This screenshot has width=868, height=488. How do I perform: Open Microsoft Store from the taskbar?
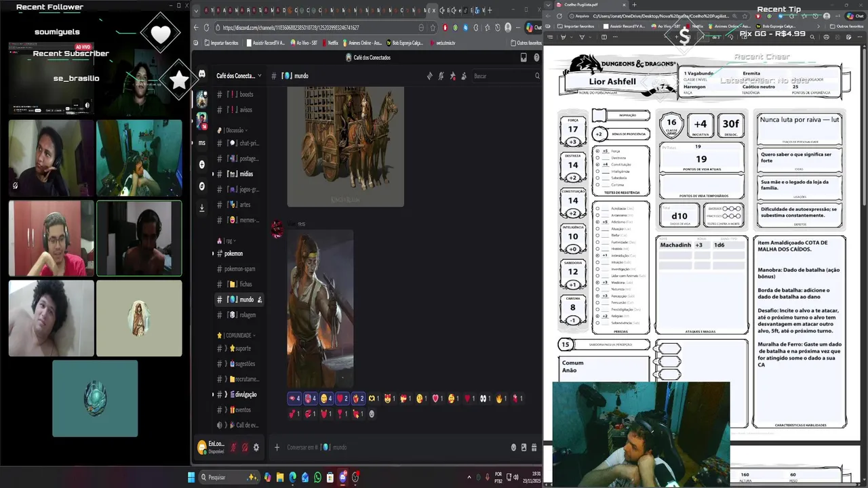330,477
